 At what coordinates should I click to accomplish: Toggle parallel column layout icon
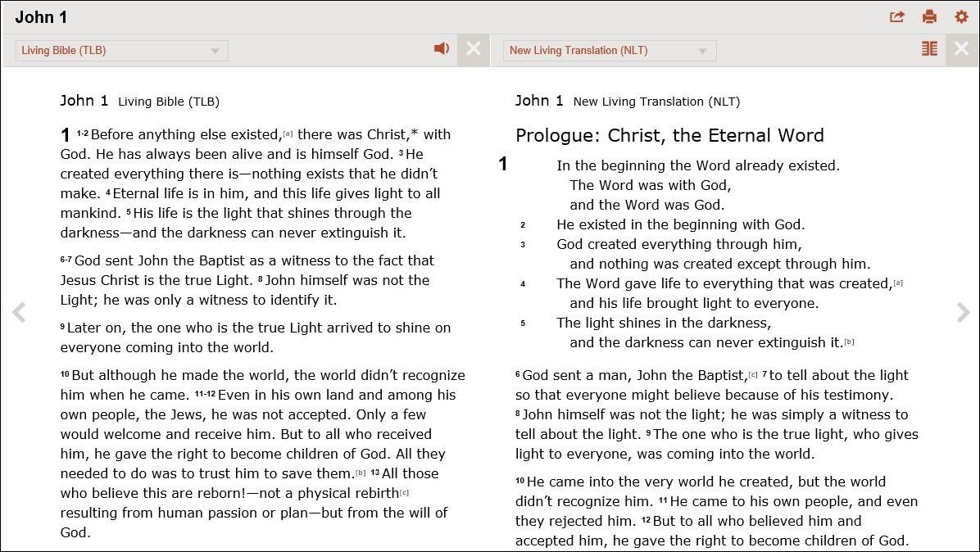tap(929, 48)
